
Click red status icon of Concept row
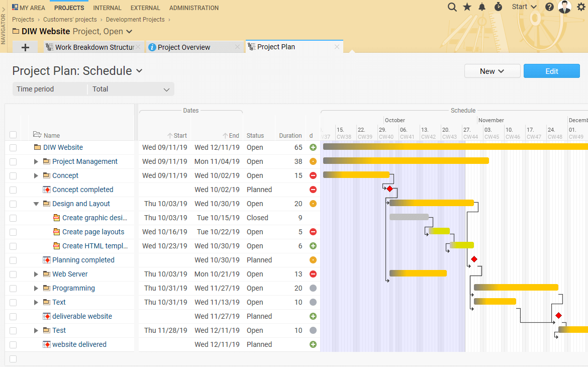click(x=313, y=175)
